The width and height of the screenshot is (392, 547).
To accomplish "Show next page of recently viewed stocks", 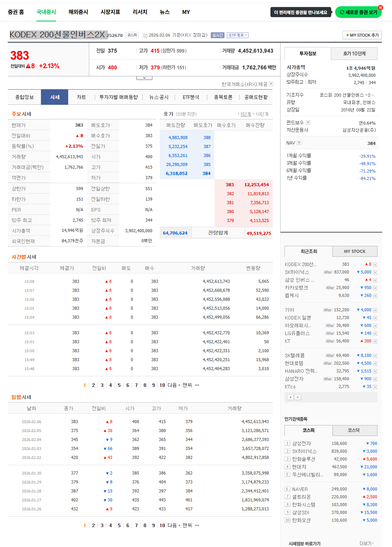I will pos(298,397).
